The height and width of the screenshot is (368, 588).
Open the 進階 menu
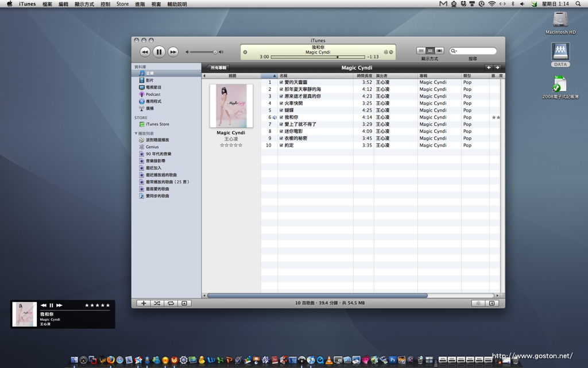(140, 4)
